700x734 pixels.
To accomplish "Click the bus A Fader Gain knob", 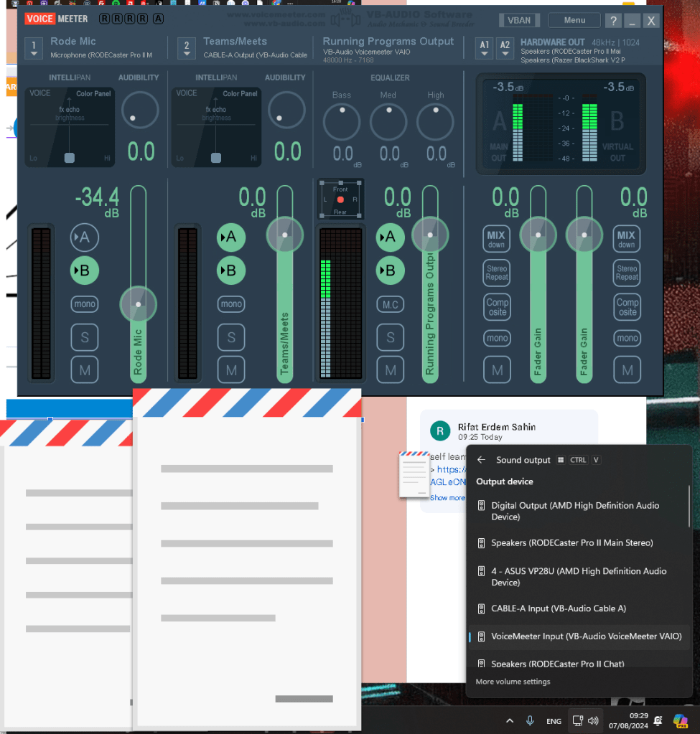I will point(538,235).
